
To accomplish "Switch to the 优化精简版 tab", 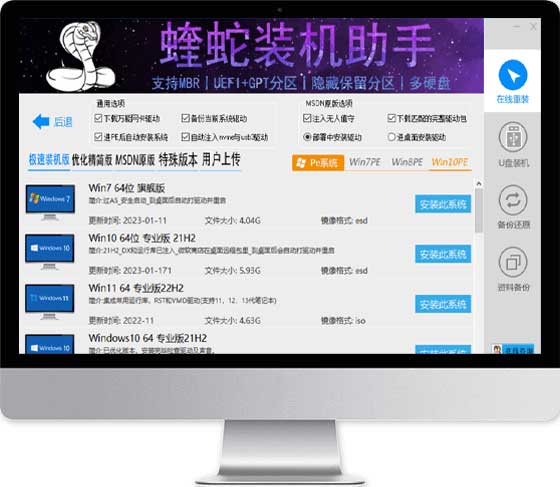I will click(x=92, y=160).
